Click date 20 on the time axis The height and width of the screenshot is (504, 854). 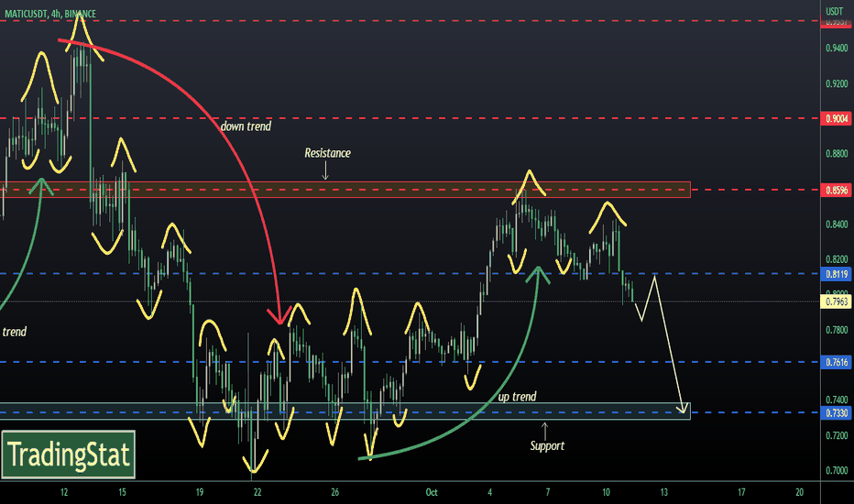tap(799, 492)
